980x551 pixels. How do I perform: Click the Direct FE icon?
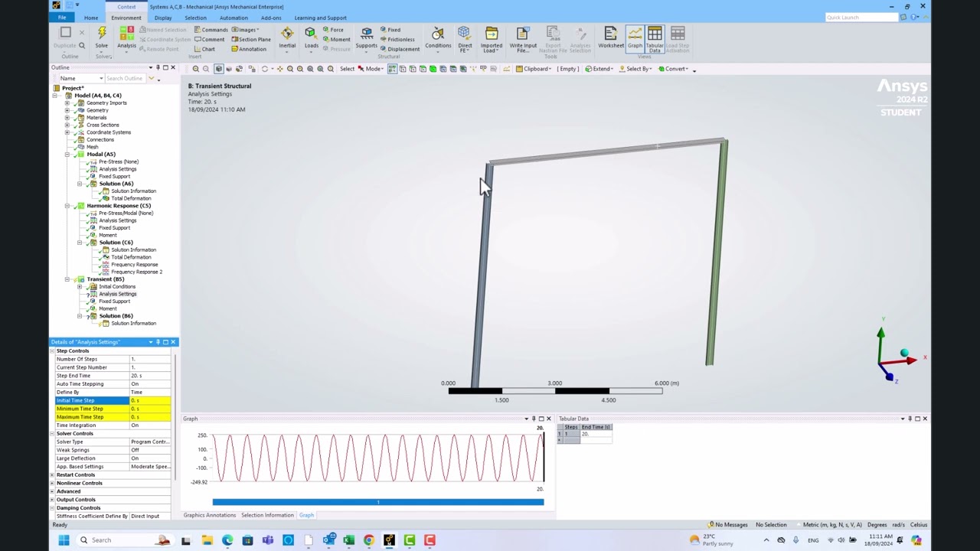tap(465, 38)
